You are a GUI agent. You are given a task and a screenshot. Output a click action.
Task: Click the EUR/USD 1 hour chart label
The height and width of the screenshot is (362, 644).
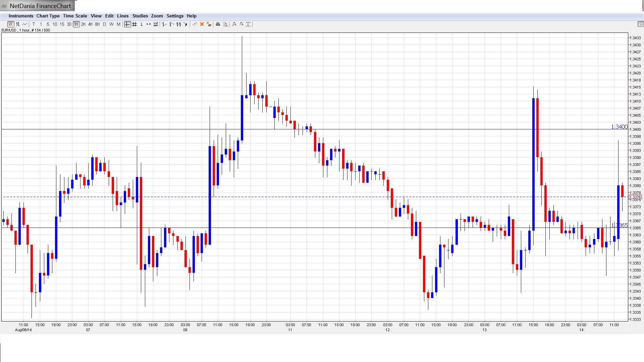click(x=25, y=30)
